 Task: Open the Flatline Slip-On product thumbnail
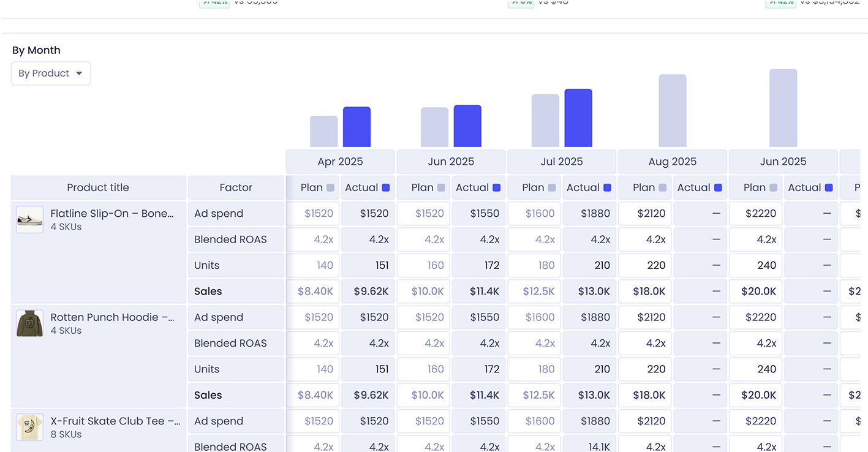pyautogui.click(x=29, y=219)
